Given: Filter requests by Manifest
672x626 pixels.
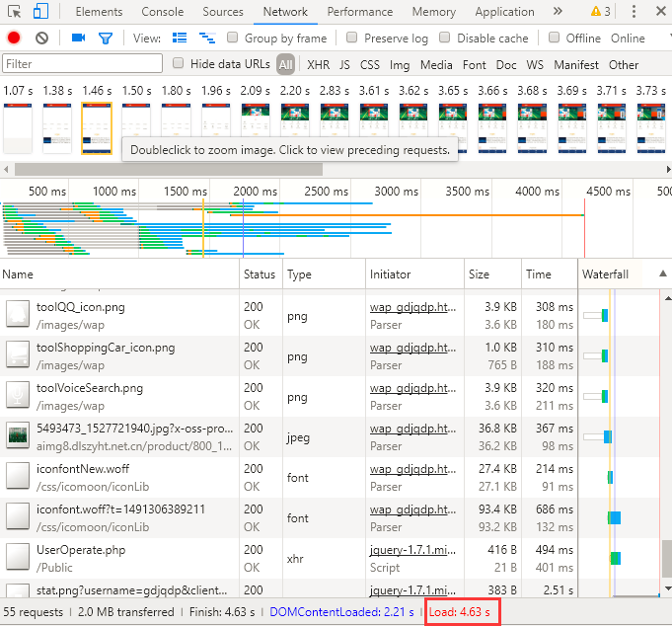Looking at the screenshot, I should 576,65.
